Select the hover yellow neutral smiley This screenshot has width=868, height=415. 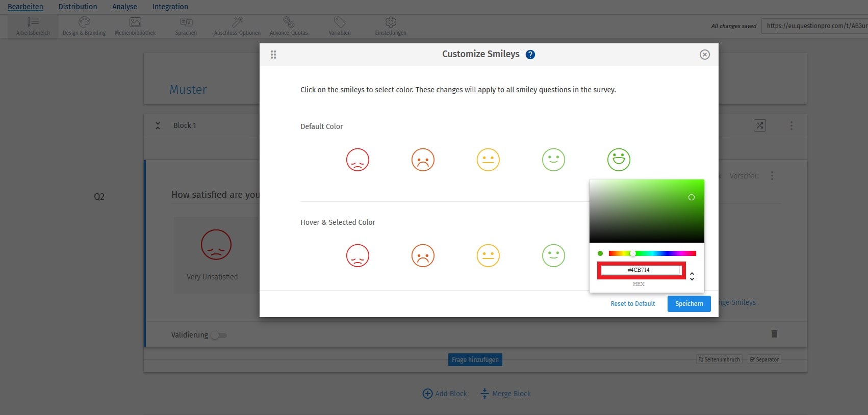[x=488, y=255]
